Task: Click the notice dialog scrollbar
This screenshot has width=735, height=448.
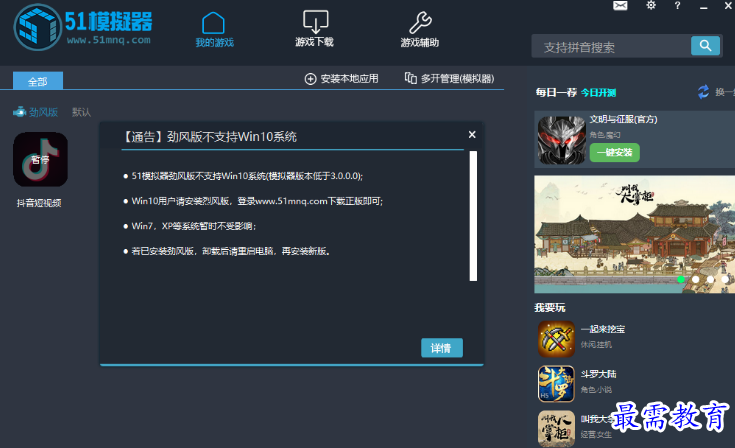Action: pos(473,216)
